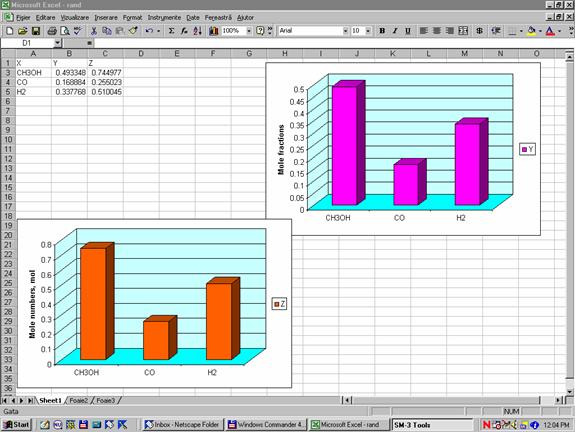Run the spelling check icon
This screenshot has height=432, width=575.
(77, 31)
